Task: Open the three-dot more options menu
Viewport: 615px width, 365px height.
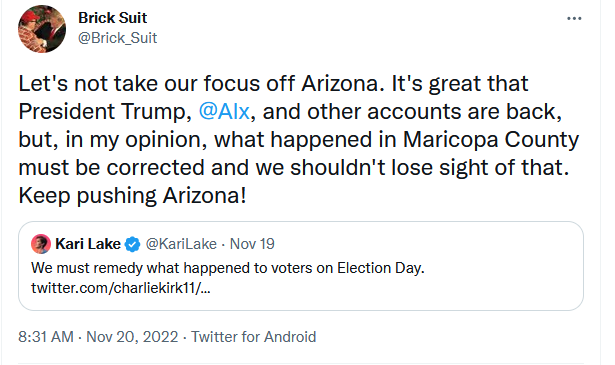Action: pos(574,18)
